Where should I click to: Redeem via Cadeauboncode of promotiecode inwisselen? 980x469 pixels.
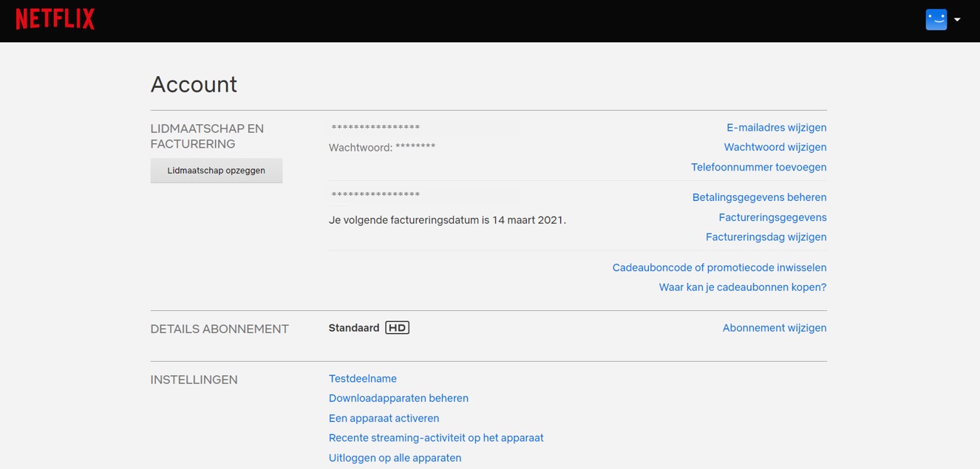[x=719, y=267]
